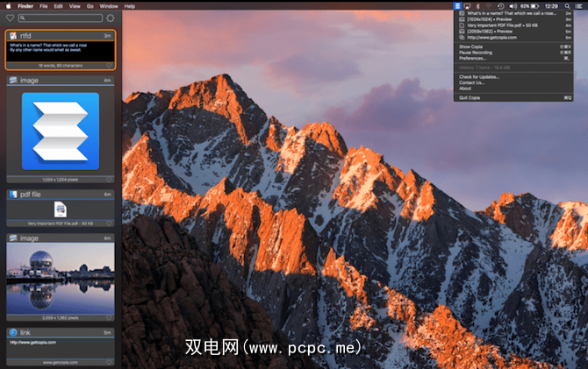Select the Science World photo thumbnail
This screenshot has height=369, width=588.
pyautogui.click(x=61, y=279)
